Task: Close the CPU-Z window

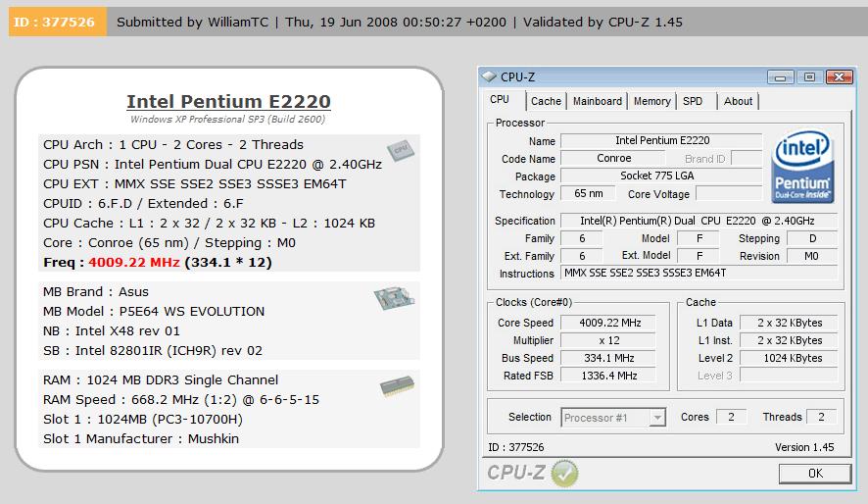Action: click(x=840, y=77)
